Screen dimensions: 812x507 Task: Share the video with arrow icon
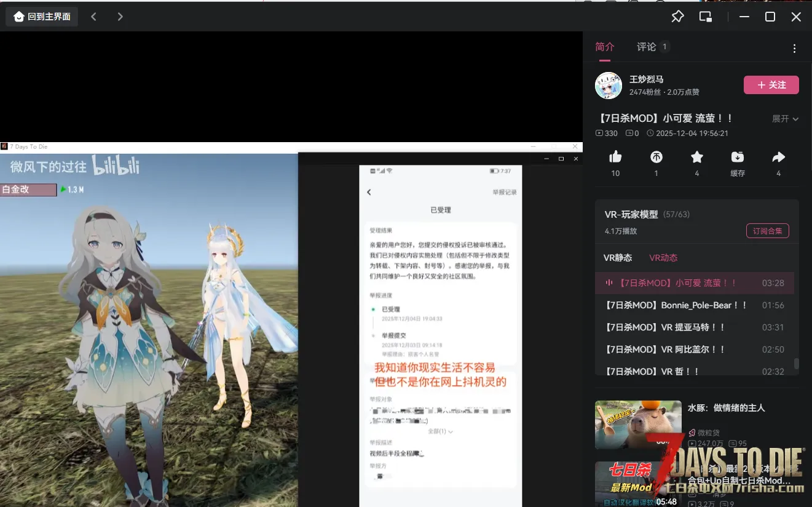778,158
